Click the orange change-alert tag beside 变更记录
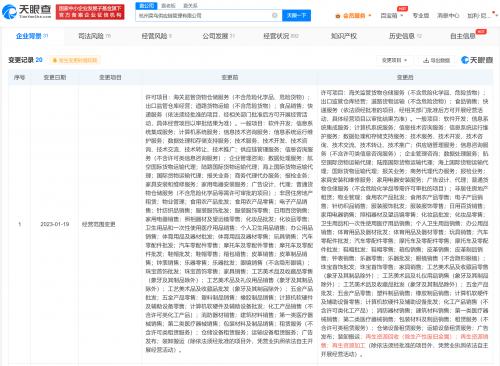This screenshot has width=500, height=366. click(76, 60)
